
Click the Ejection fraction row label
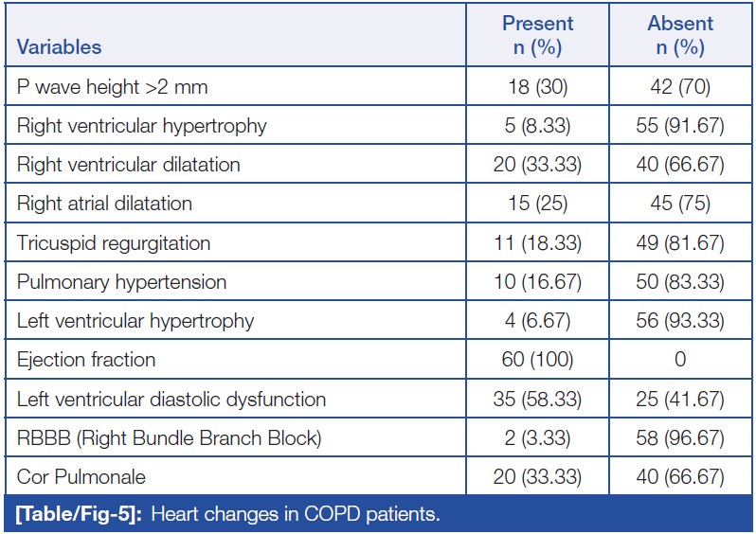(86, 360)
